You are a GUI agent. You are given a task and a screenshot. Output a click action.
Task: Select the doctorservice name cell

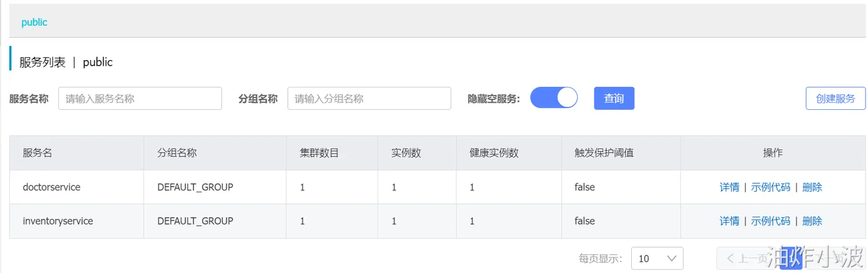[51, 187]
